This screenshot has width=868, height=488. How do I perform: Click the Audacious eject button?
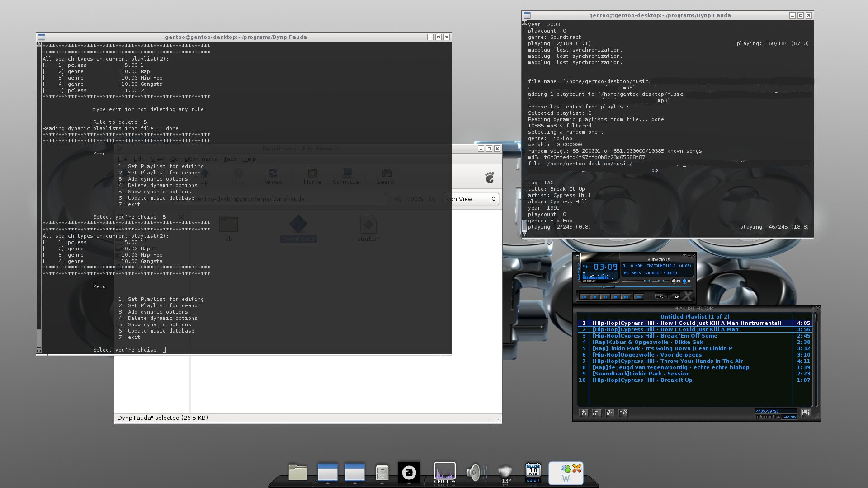pyautogui.click(x=639, y=296)
